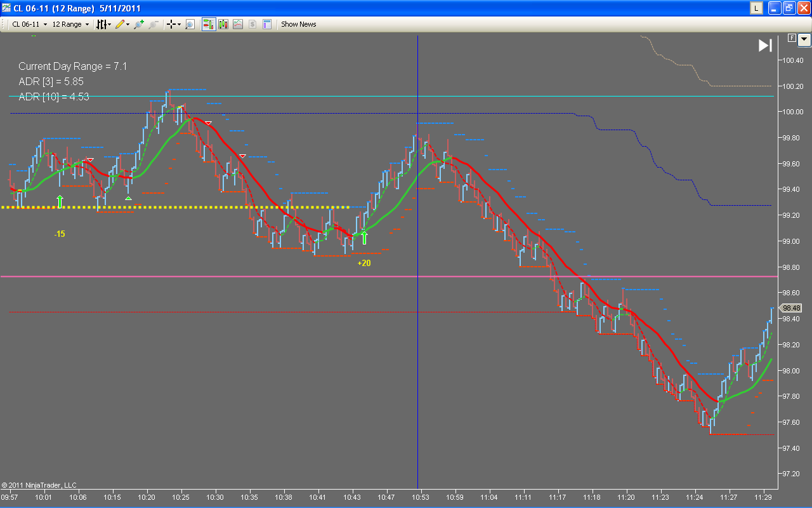Open the indicators candlestick icon
Image resolution: width=812 pixels, height=508 pixels.
(x=223, y=24)
